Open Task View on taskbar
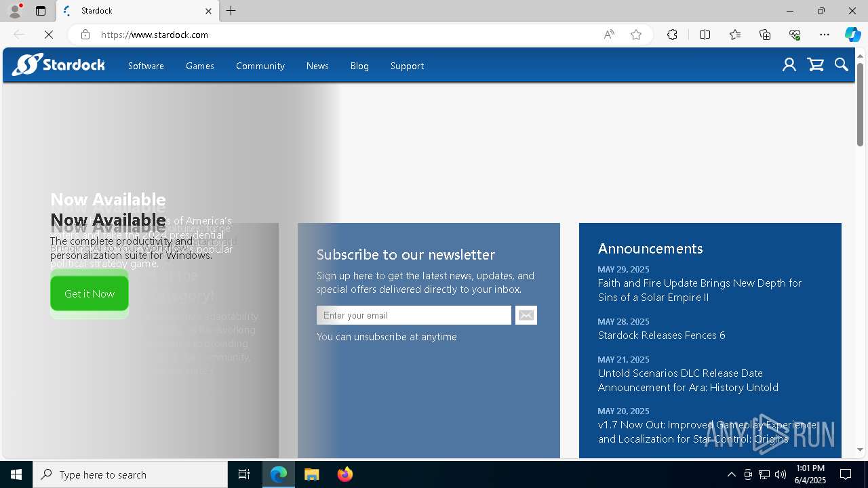868x488 pixels. 244,474
